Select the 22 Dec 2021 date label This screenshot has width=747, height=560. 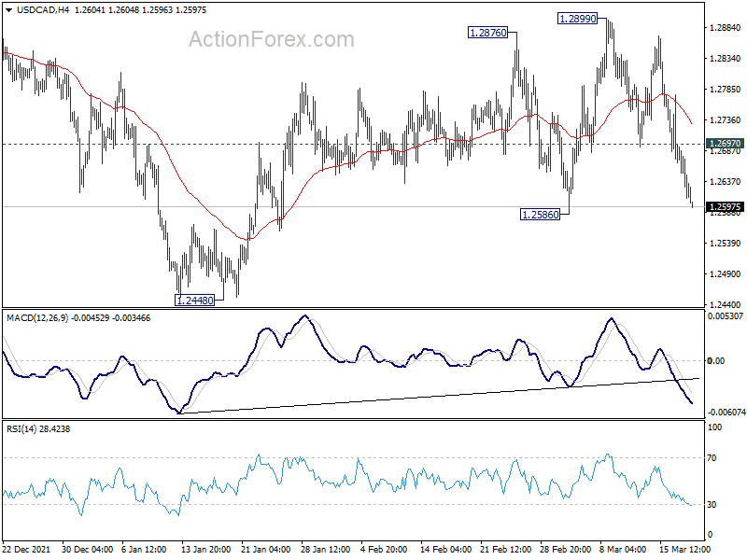coord(27,550)
